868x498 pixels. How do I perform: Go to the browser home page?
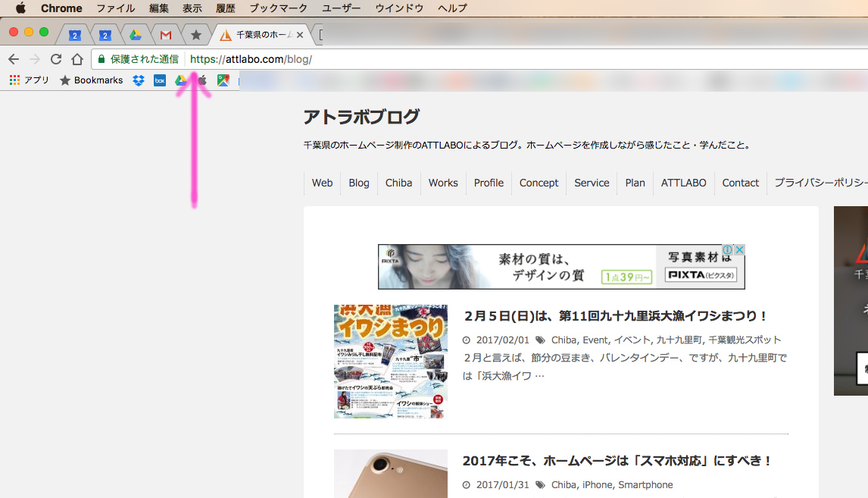pyautogui.click(x=77, y=59)
